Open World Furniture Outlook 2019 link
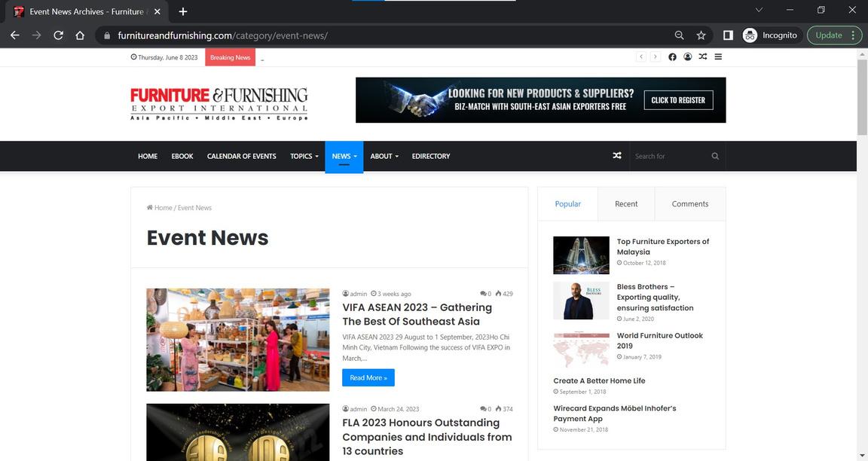This screenshot has height=461, width=868. point(660,340)
